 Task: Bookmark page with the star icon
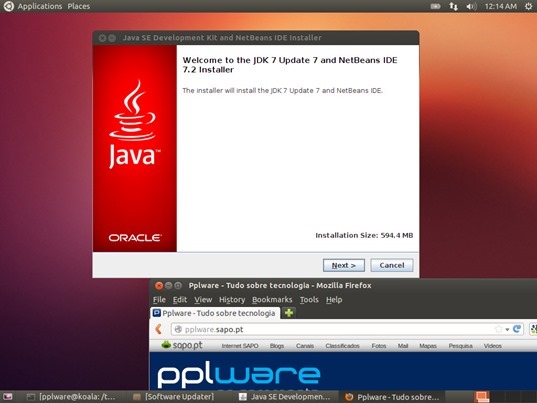click(x=498, y=329)
